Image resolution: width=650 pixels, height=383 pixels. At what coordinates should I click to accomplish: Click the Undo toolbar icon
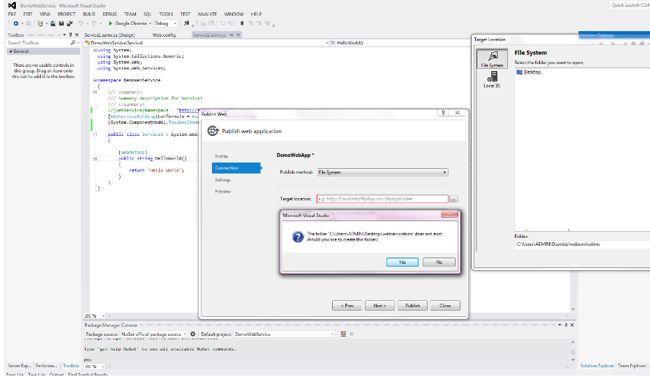81,24
